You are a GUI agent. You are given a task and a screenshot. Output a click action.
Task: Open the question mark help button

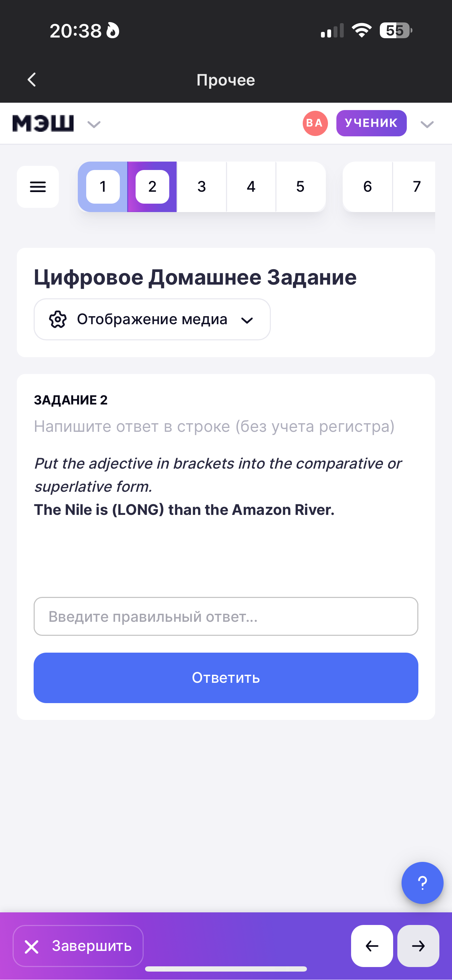[x=422, y=883]
